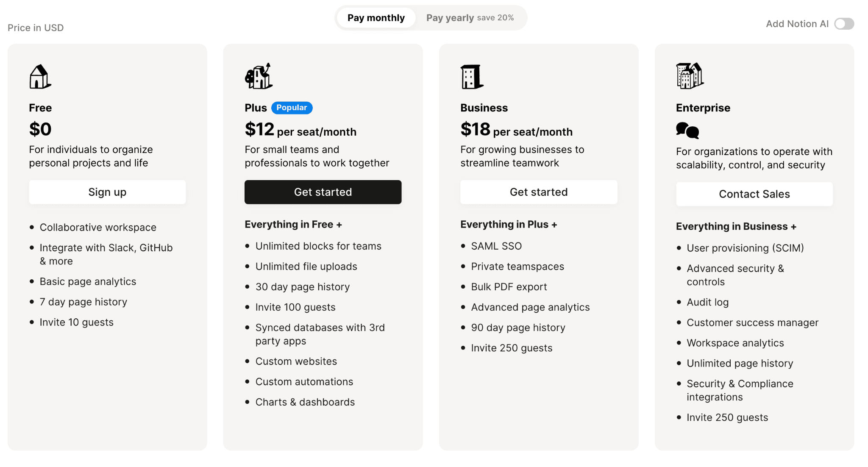Click the Price in USD label

pos(36,28)
